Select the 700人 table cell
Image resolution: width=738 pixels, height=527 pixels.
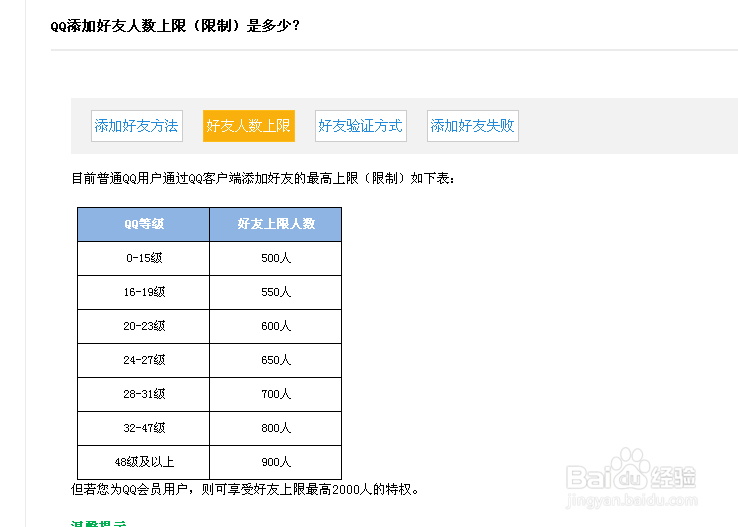point(276,394)
